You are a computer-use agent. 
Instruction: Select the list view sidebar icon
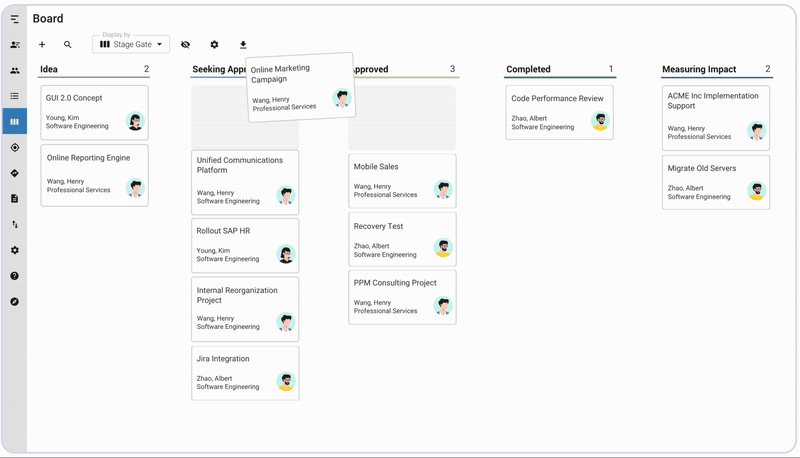(14, 96)
